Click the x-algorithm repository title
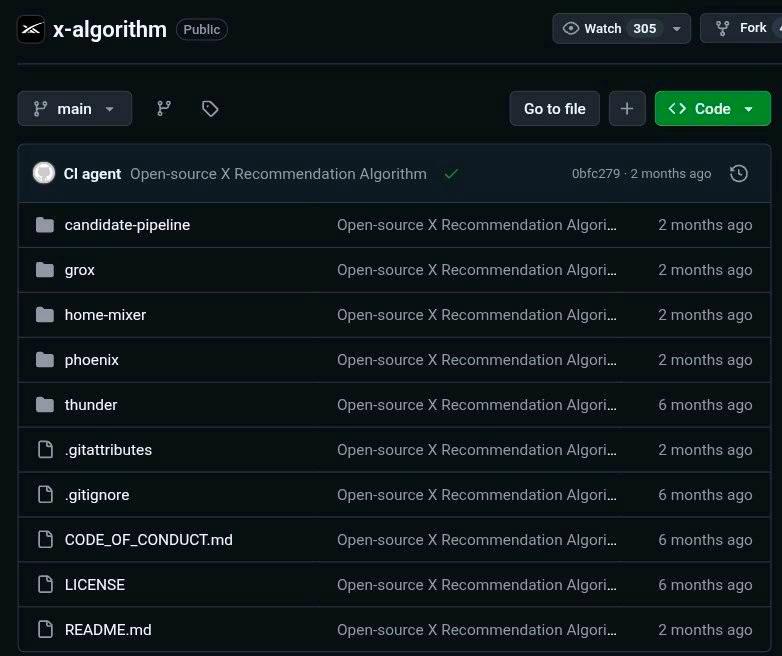 (x=110, y=29)
